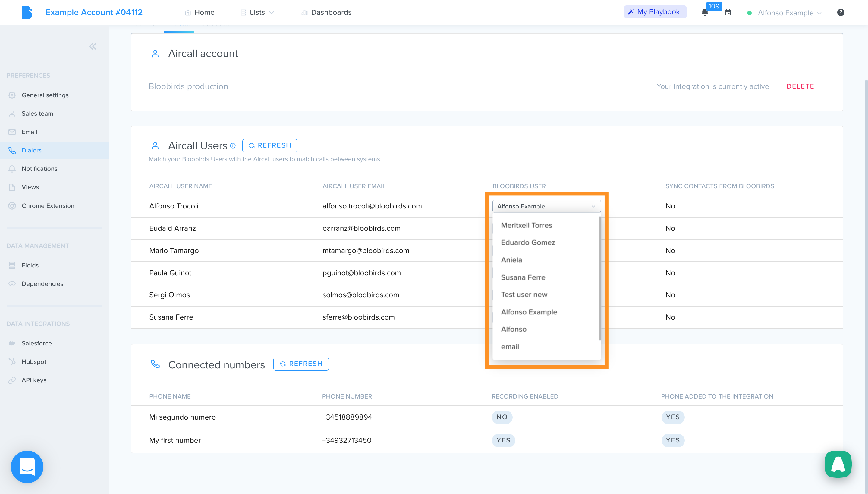Open Fields under Data Management
The height and width of the screenshot is (494, 868).
[x=30, y=265]
